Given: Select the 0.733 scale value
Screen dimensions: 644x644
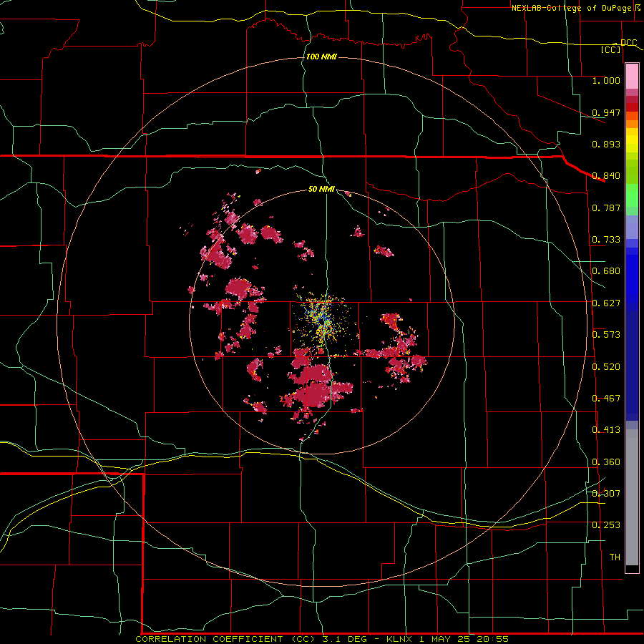Looking at the screenshot, I should [606, 240].
